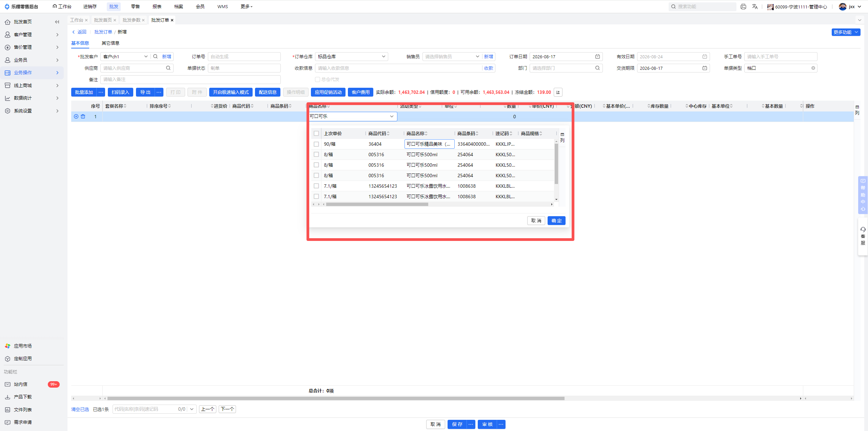This screenshot has width=868, height=431.
Task: Open the 更多 top menu
Action: pyautogui.click(x=246, y=6)
